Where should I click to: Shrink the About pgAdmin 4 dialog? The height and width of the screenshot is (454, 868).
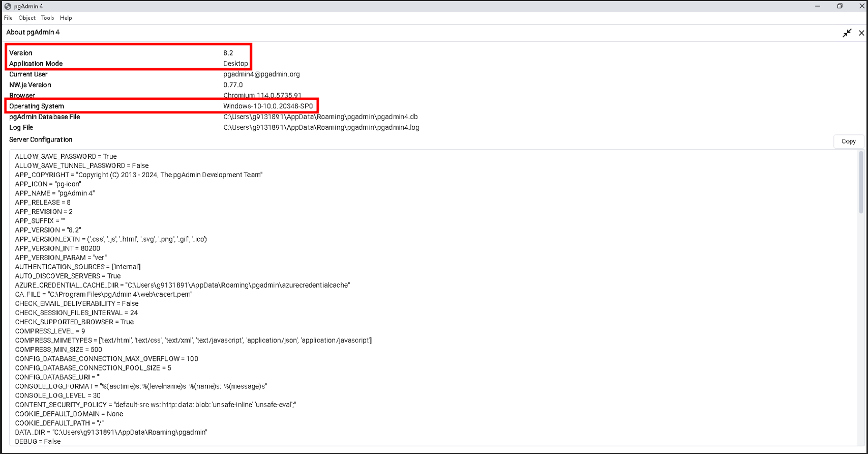point(847,33)
